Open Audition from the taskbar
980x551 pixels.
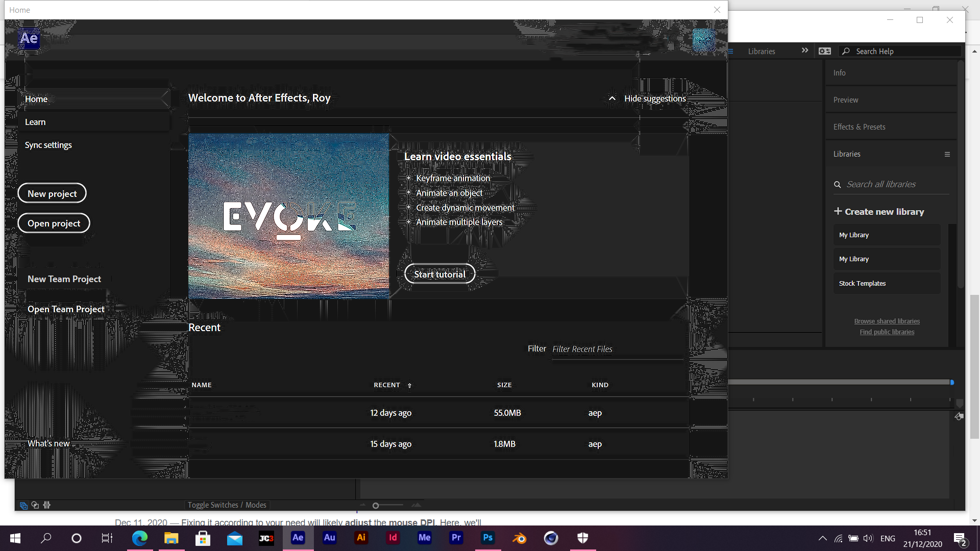click(x=329, y=538)
